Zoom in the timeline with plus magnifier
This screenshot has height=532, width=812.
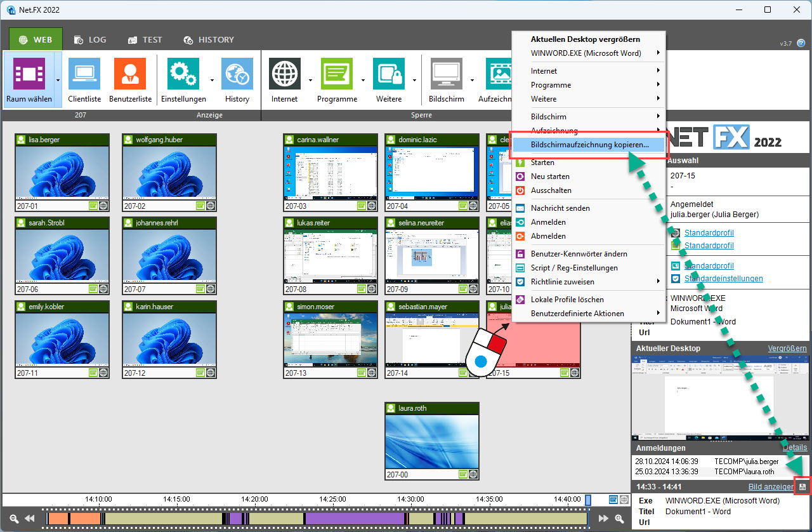click(x=620, y=519)
